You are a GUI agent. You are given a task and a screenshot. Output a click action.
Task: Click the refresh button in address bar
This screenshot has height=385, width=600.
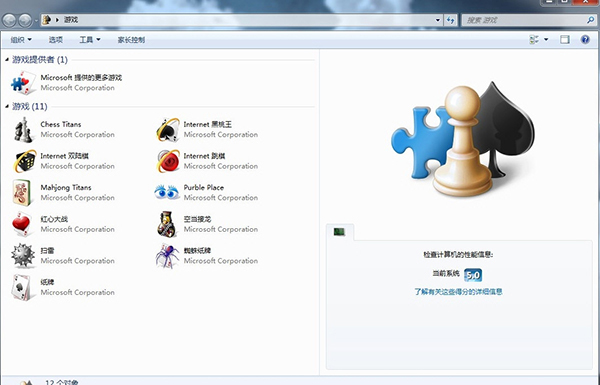point(450,20)
